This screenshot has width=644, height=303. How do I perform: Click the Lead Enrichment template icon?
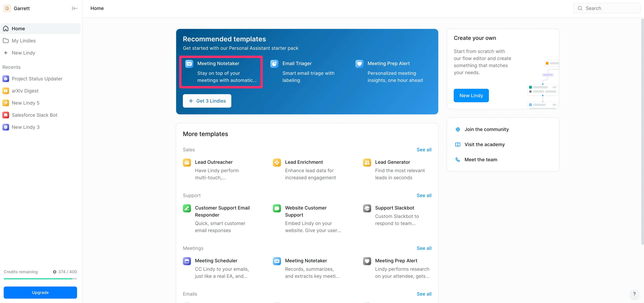tap(277, 162)
